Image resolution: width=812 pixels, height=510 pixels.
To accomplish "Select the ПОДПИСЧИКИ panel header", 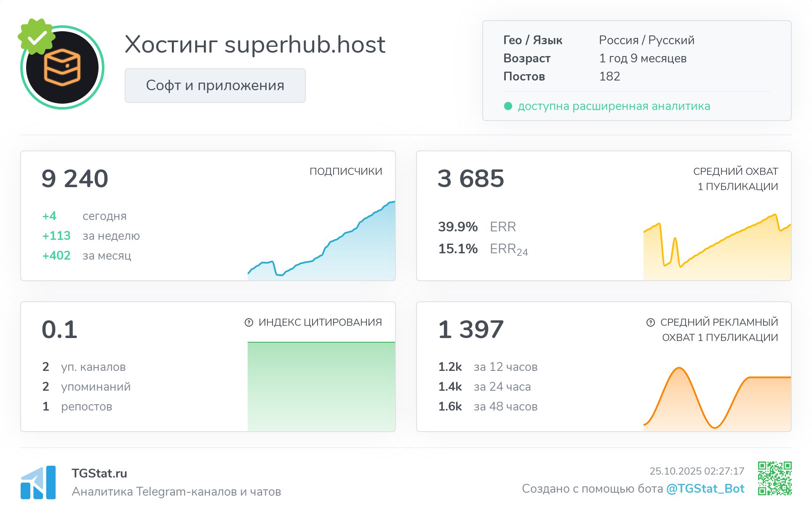I will pyautogui.click(x=345, y=171).
